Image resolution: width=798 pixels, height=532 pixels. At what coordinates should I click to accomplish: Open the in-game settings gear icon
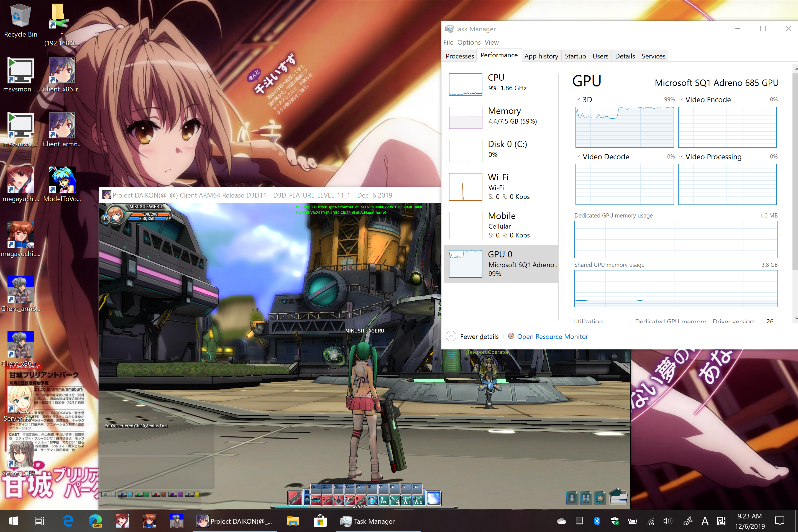[x=600, y=498]
